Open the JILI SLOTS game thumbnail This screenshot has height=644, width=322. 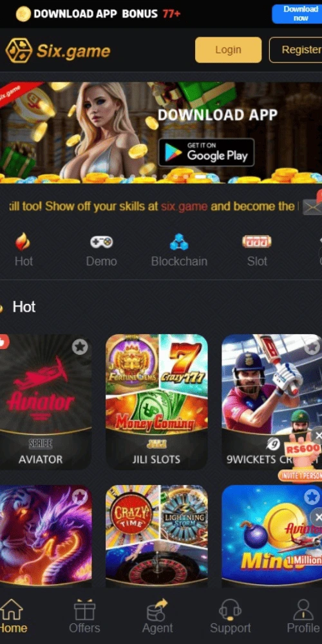point(156,402)
